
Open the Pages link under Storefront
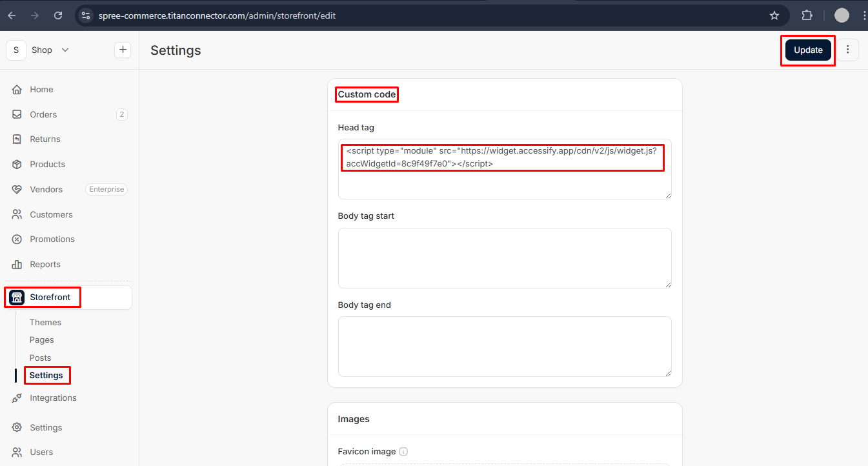tap(41, 339)
